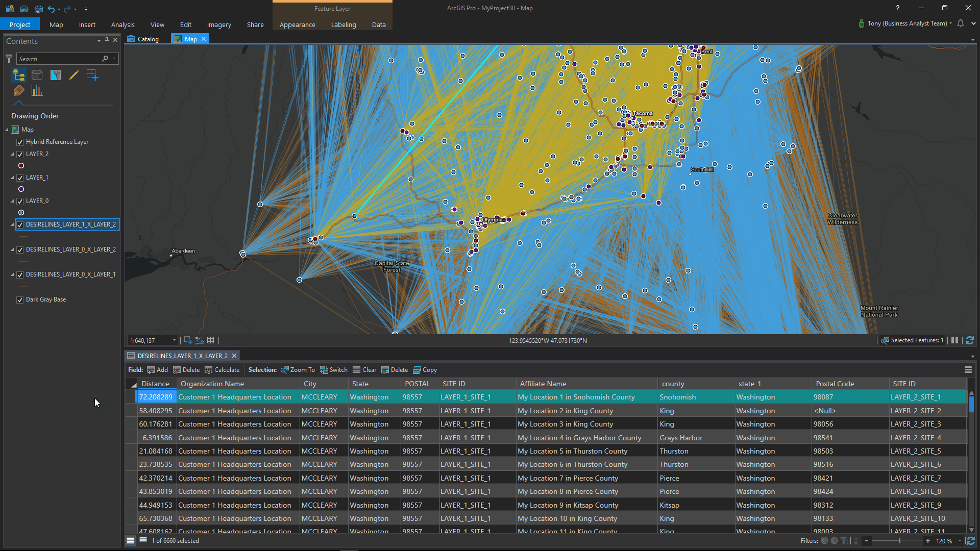Toggle DESIRELINES_LAYER_1_X_LAYER_2 visibility checkbox

pos(20,225)
